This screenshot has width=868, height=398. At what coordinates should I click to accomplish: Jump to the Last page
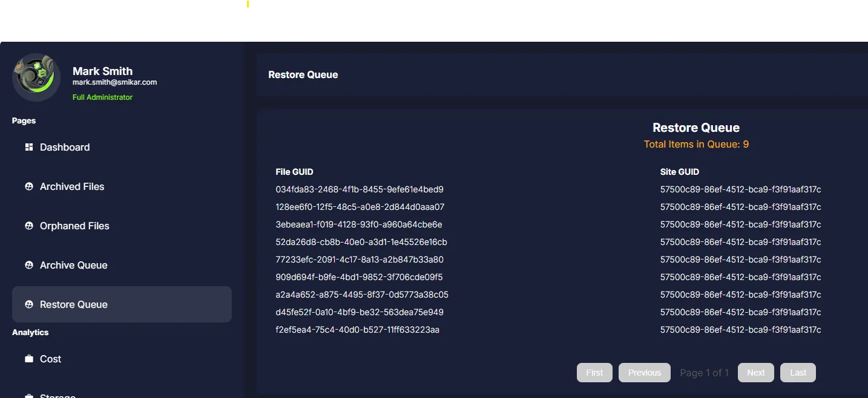(798, 373)
